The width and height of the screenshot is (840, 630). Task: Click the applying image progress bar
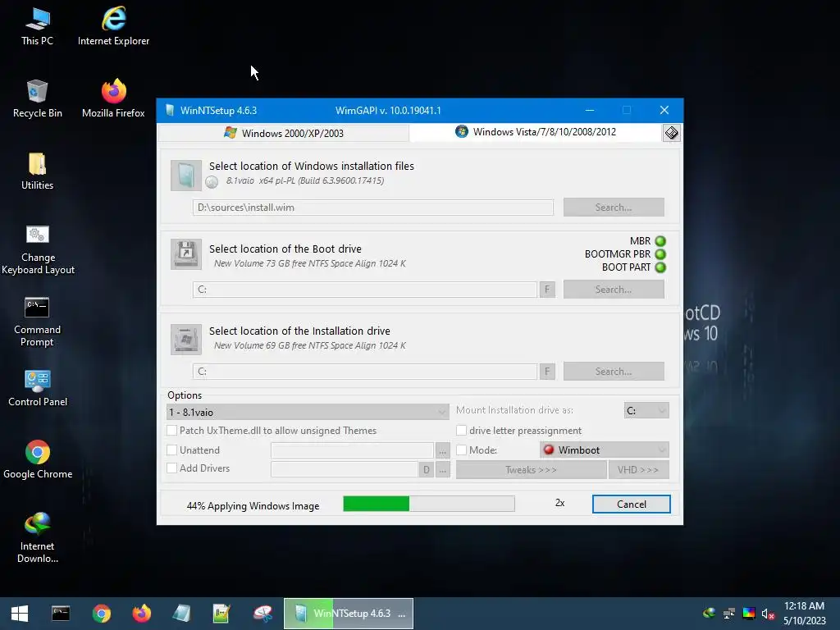(429, 504)
